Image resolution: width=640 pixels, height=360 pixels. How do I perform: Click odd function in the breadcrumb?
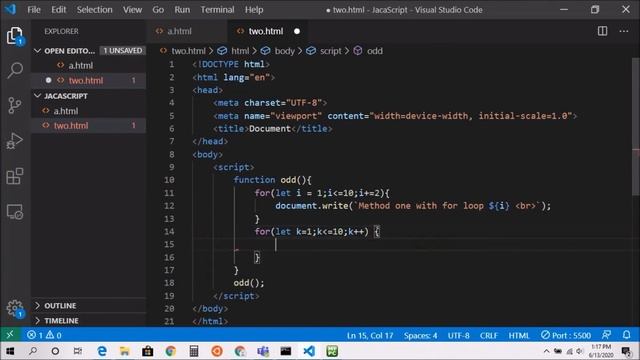[374, 51]
